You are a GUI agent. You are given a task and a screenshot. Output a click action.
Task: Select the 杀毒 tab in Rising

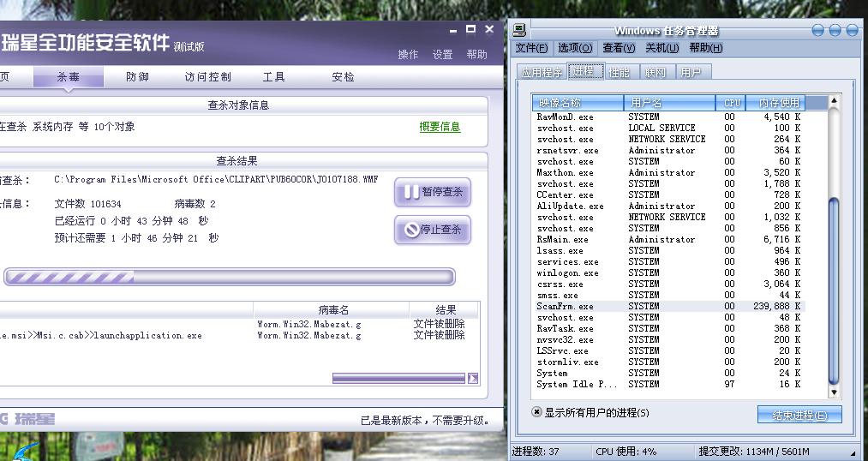click(x=69, y=77)
